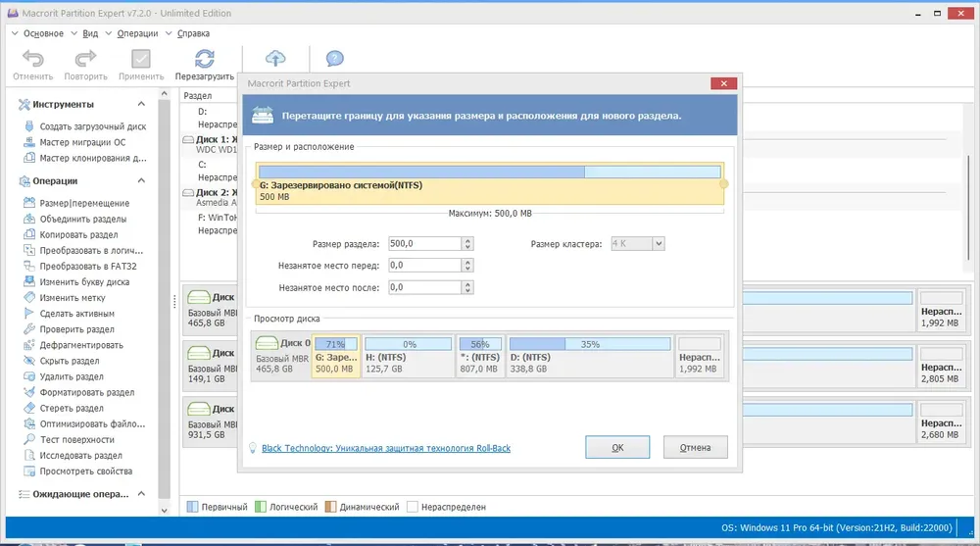The height and width of the screenshot is (546, 980).
Task: Close the Macrorit Partition Expert dialog
Action: pyautogui.click(x=724, y=83)
